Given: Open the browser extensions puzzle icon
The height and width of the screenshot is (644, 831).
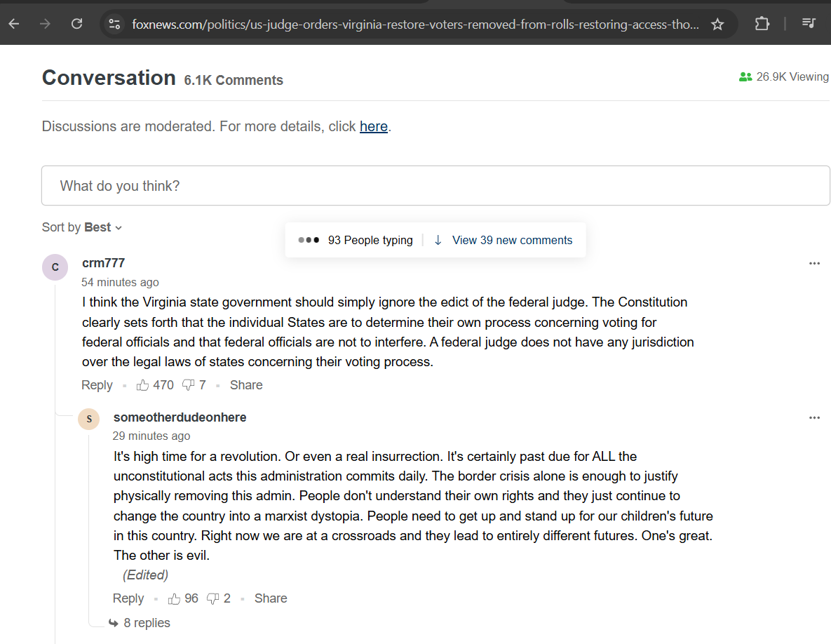Looking at the screenshot, I should [x=762, y=24].
